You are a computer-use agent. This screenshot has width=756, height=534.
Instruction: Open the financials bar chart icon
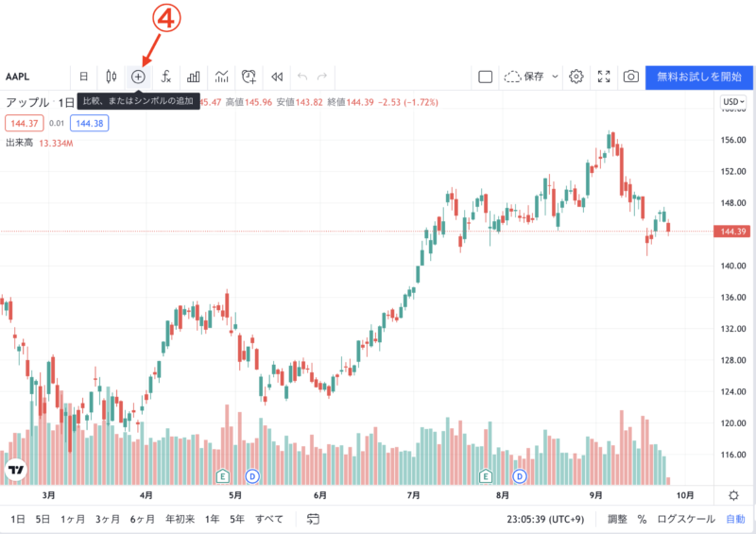(x=194, y=77)
